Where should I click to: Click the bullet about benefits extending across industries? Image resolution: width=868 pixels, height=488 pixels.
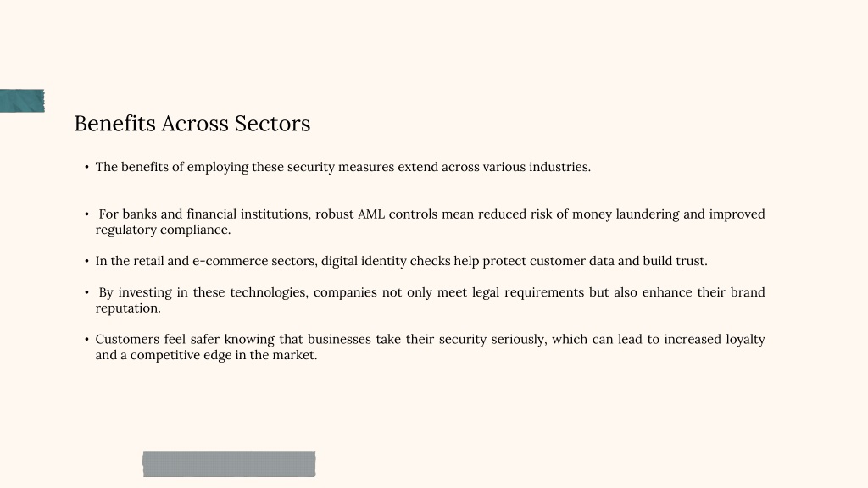(x=342, y=167)
